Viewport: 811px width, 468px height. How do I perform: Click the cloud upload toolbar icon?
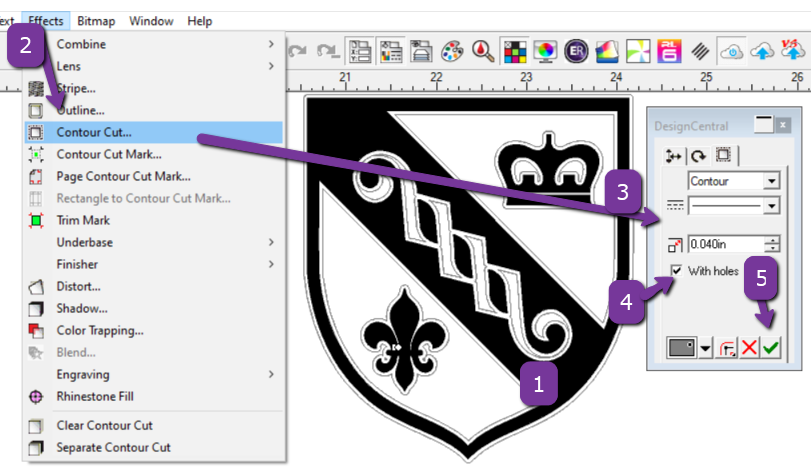coord(763,51)
